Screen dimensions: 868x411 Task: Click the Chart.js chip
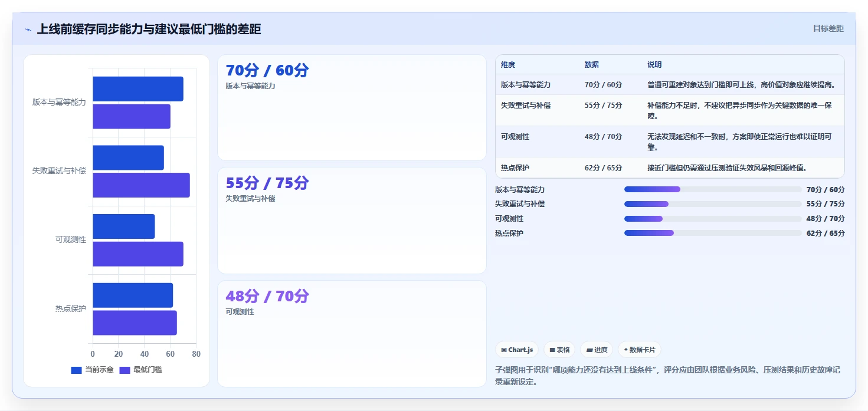517,350
